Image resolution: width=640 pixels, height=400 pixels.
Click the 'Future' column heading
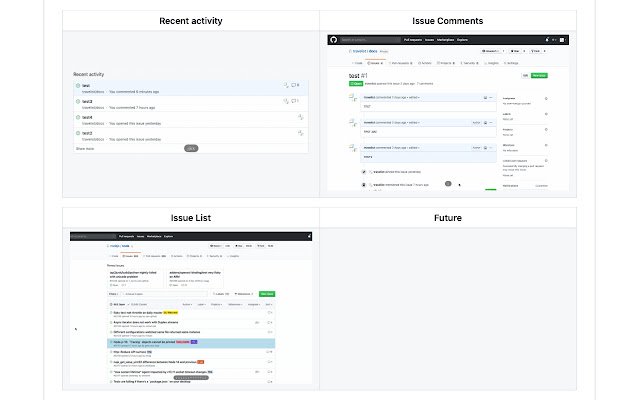pyautogui.click(x=448, y=218)
